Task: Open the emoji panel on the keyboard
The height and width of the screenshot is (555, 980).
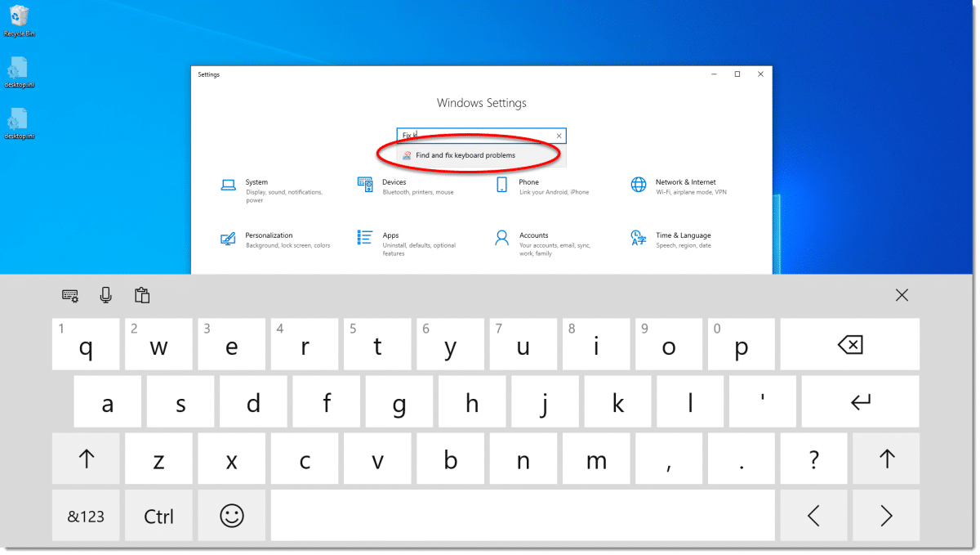Action: [x=231, y=516]
